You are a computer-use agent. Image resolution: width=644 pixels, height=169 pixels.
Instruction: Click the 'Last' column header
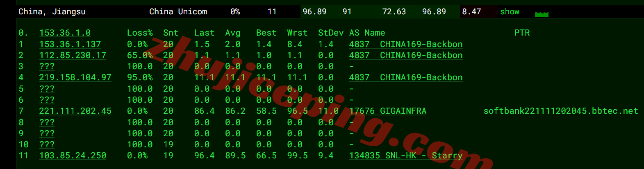204,33
